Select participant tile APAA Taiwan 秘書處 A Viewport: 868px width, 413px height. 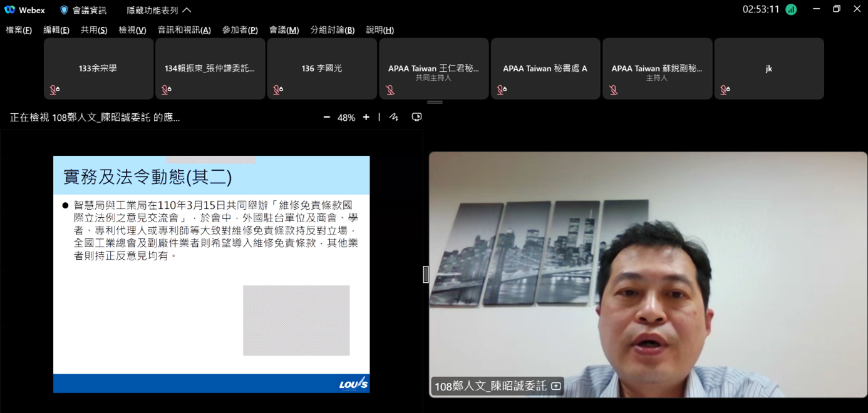(x=545, y=68)
